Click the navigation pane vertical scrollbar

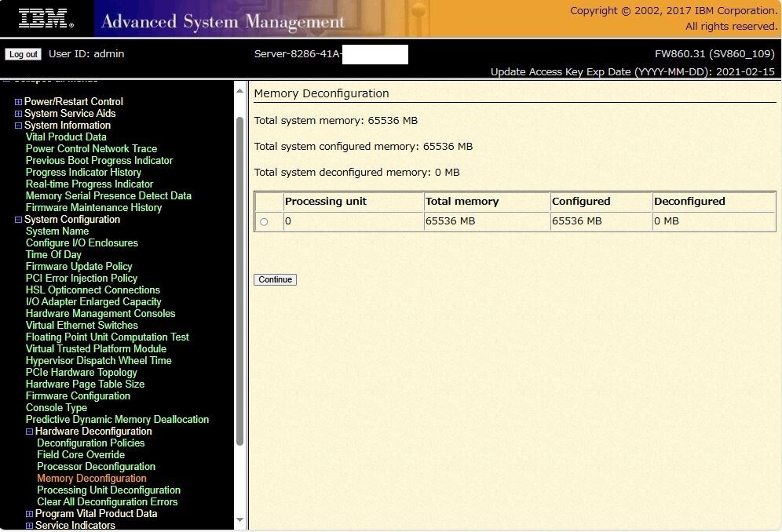(x=239, y=282)
